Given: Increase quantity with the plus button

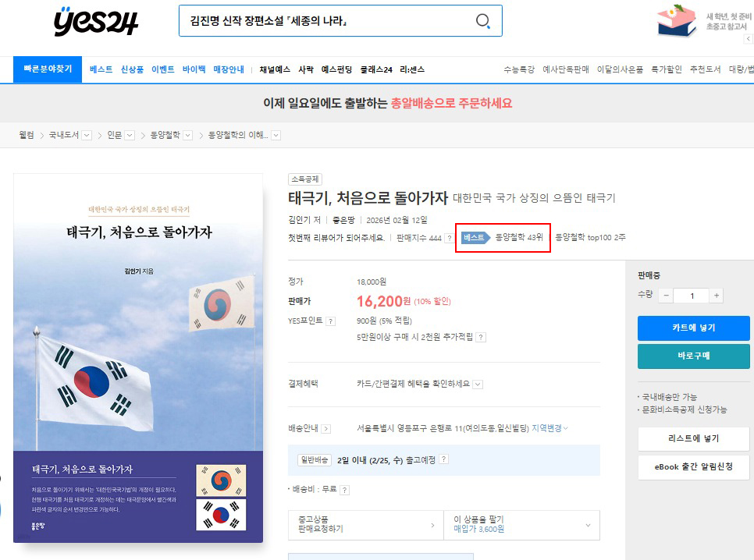Looking at the screenshot, I should tap(717, 296).
